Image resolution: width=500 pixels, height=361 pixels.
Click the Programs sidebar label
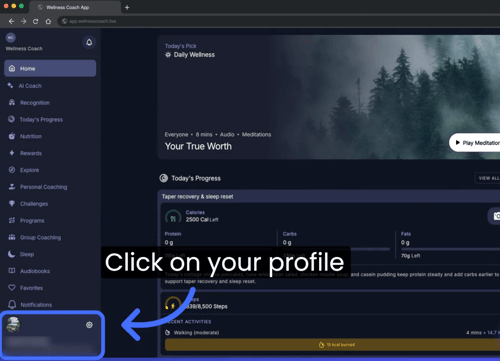[x=32, y=221]
